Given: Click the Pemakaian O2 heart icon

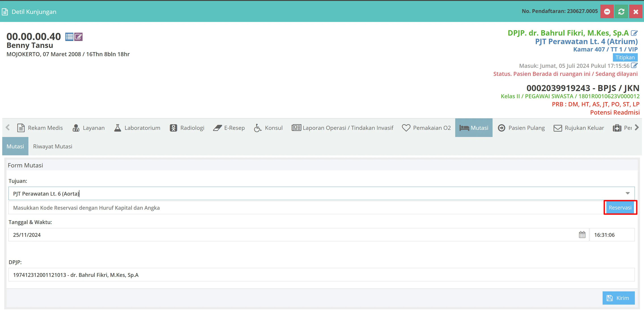Looking at the screenshot, I should (406, 128).
